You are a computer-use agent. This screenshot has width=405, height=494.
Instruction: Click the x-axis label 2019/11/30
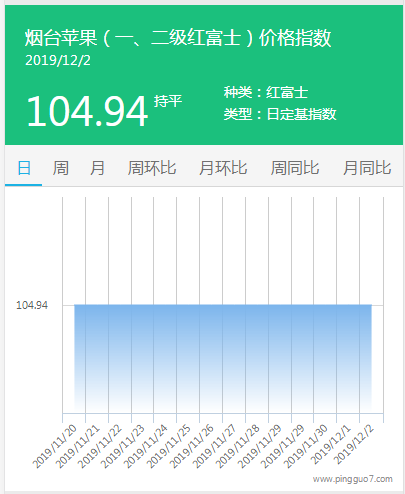pyautogui.click(x=306, y=446)
